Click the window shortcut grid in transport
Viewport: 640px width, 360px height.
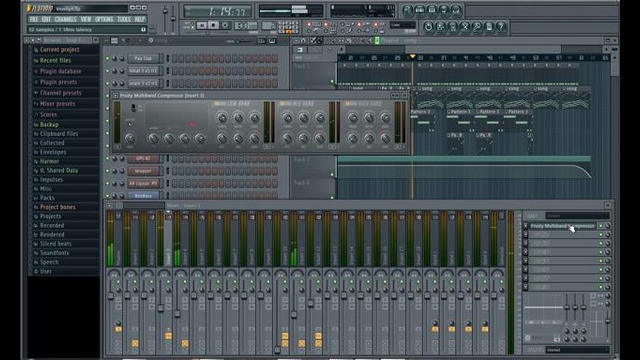288,27
